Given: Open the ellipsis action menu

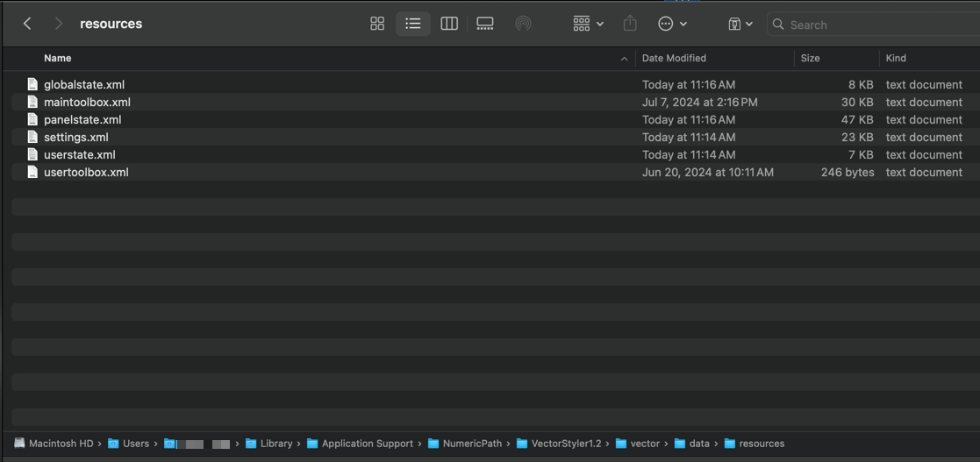Looking at the screenshot, I should pyautogui.click(x=672, y=24).
